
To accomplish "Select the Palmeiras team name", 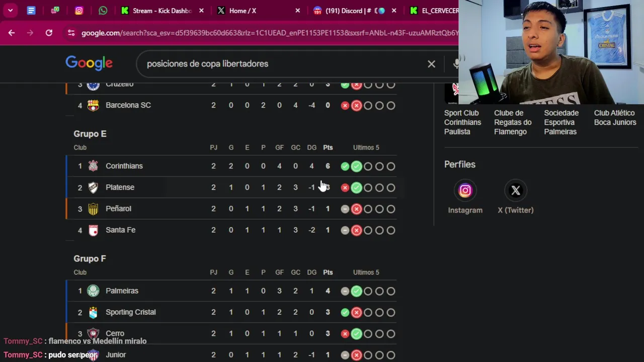I will (x=122, y=291).
